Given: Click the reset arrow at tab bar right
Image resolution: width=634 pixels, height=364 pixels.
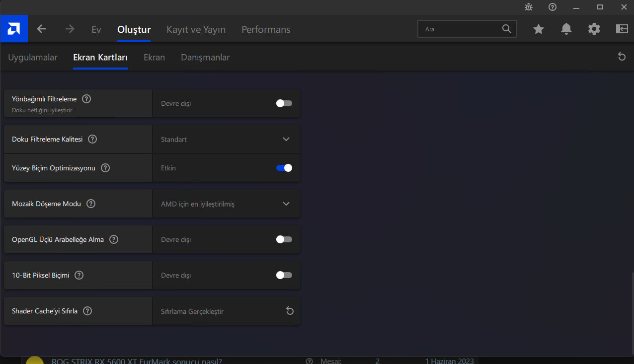Looking at the screenshot, I should (622, 57).
